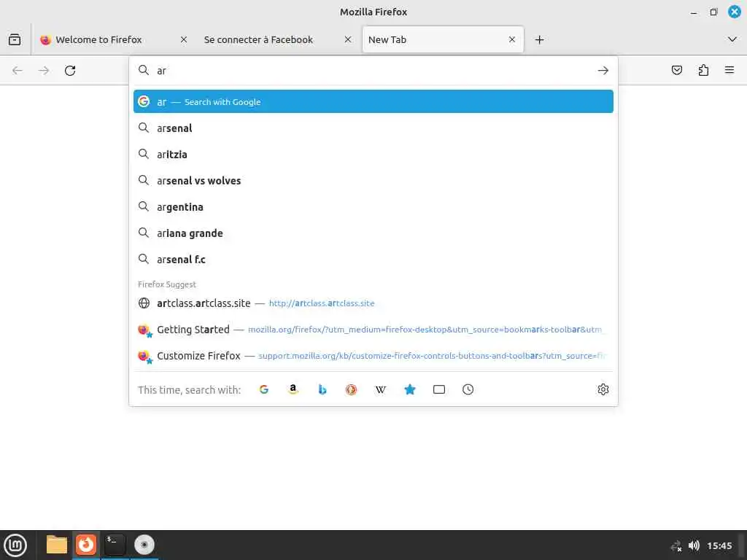Click the forward navigation arrow
The image size is (747, 560).
pos(44,71)
